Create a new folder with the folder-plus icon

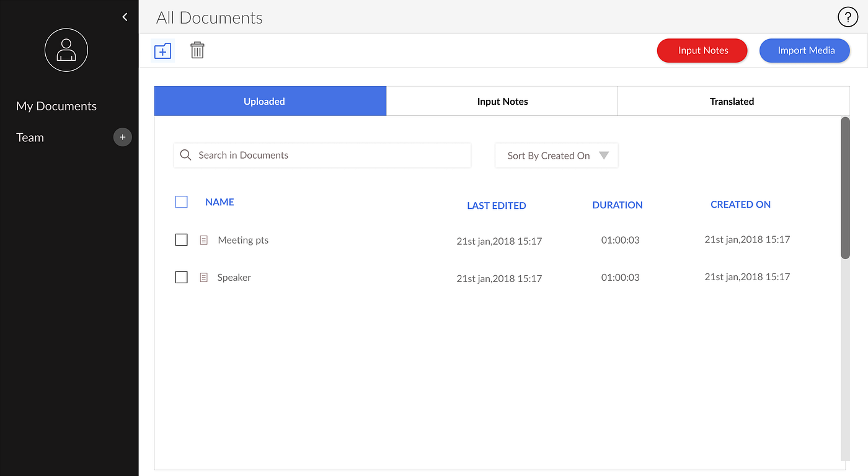click(162, 51)
